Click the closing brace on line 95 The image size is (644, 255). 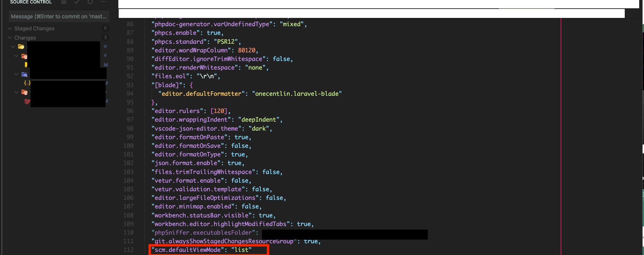coord(153,102)
